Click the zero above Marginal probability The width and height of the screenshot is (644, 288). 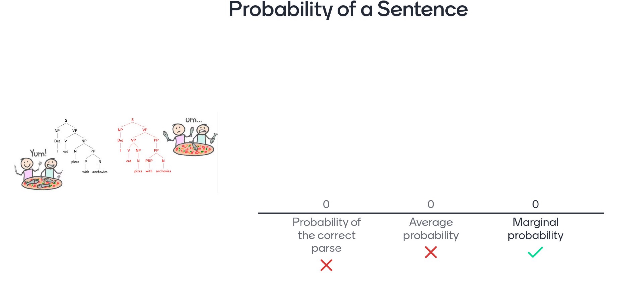[x=535, y=204]
